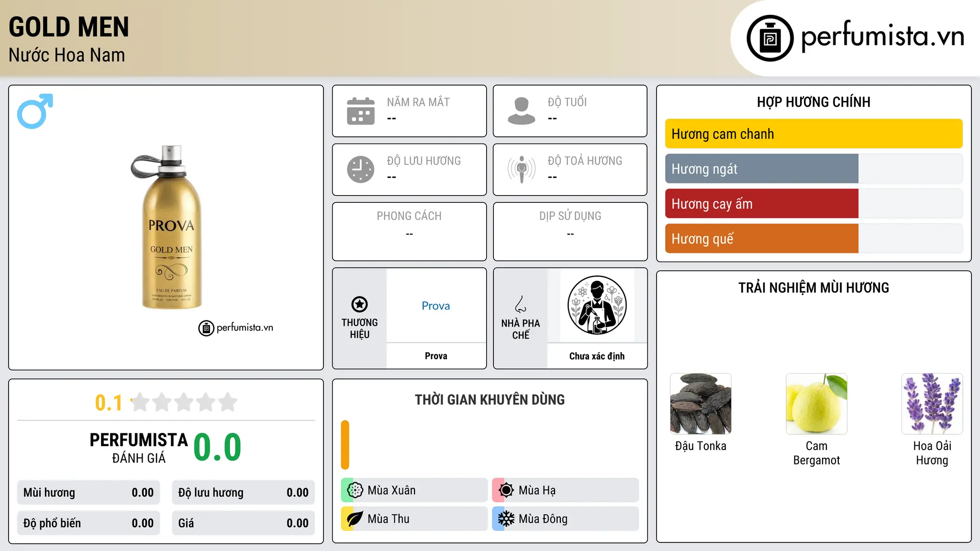Open the perfumista.vn site name in header
980x551 pixels.
883,36
